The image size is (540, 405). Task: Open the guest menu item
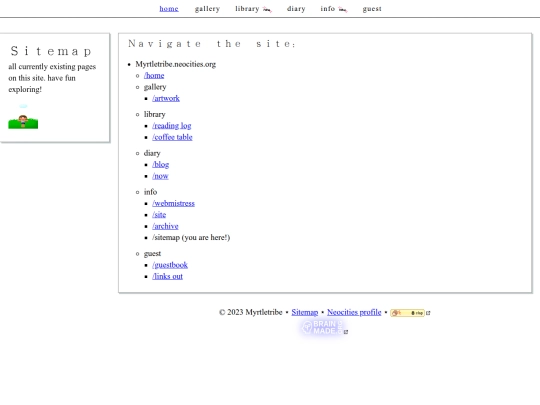(x=372, y=9)
